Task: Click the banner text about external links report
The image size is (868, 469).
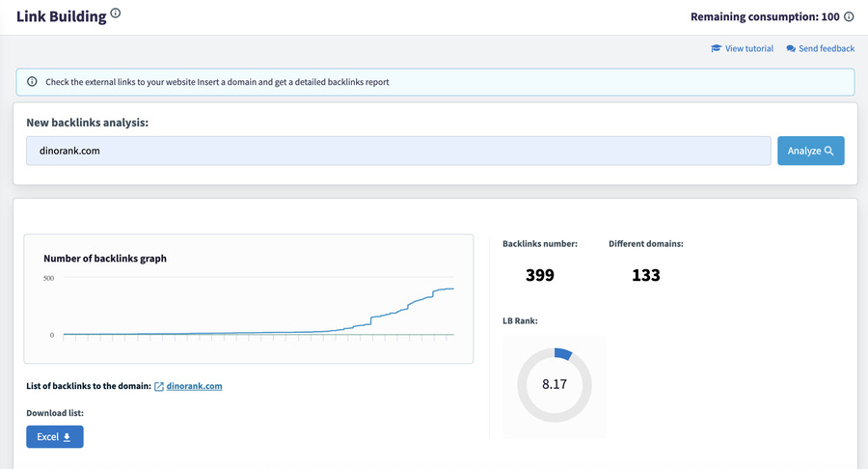Action: click(217, 82)
